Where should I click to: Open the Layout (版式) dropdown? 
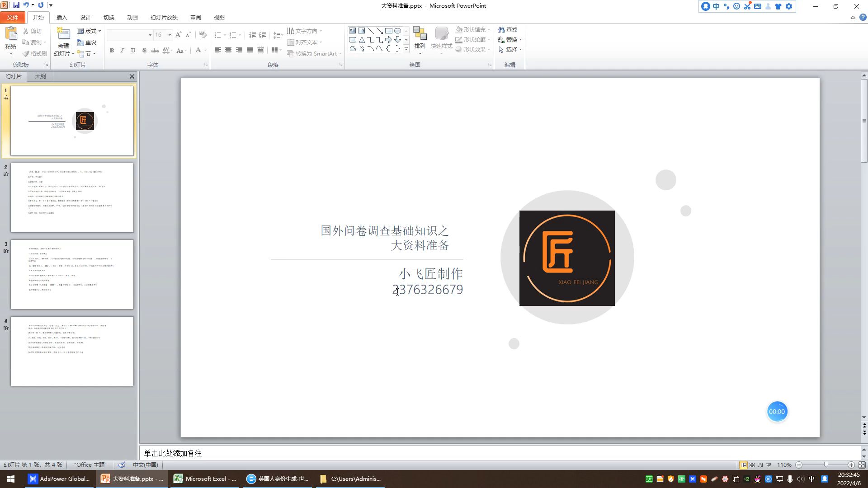pyautogui.click(x=89, y=31)
